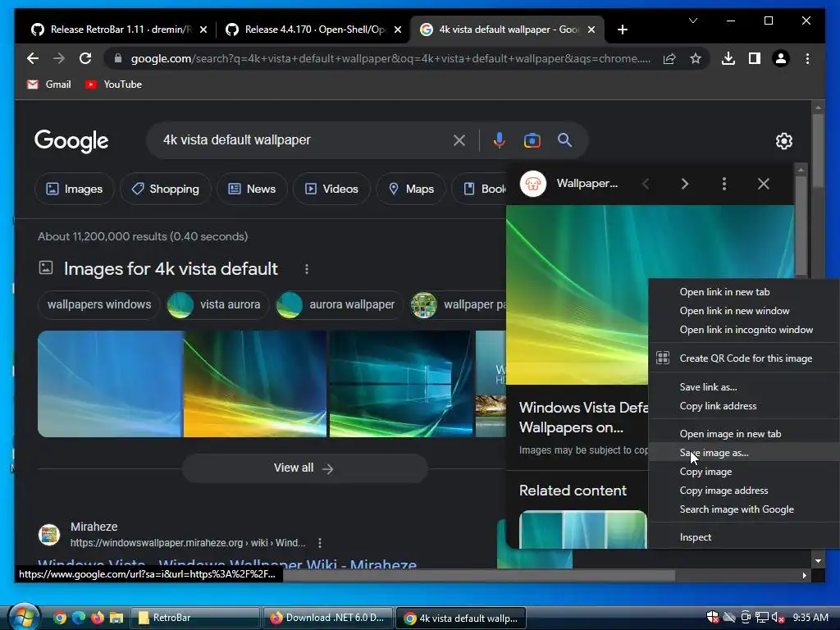Open the blue aurora wallpaper thumbnail
Viewport: 840px width, 630px height.
coord(110,384)
